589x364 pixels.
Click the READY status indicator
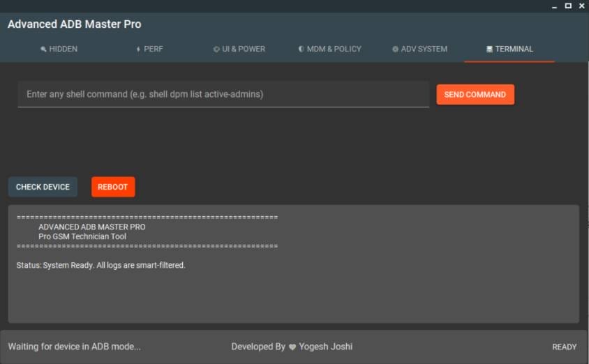564,347
